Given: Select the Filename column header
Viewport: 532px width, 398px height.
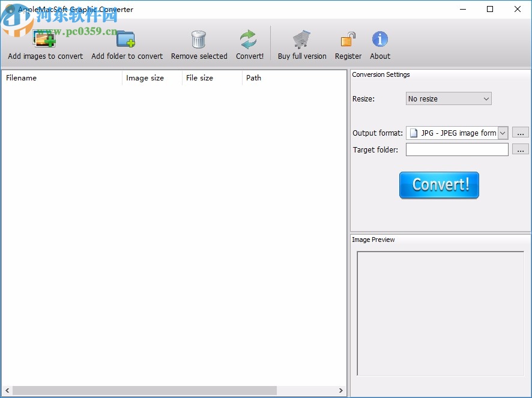Looking at the screenshot, I should click(x=22, y=78).
